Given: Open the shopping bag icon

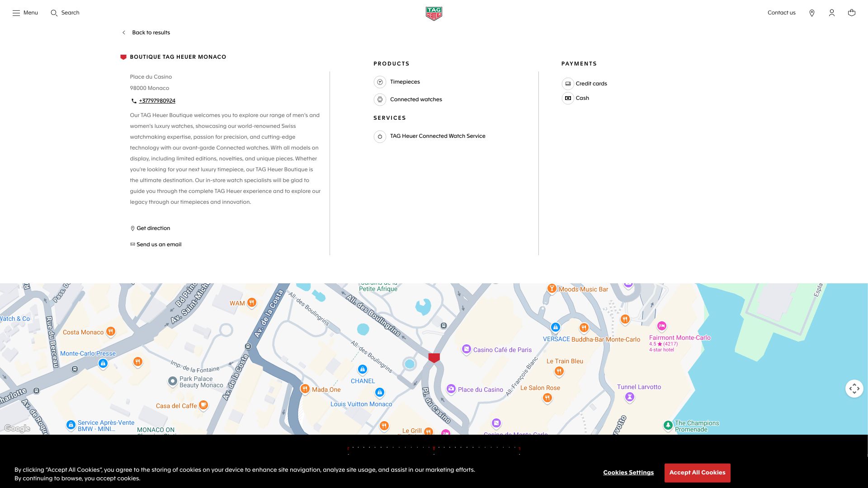Looking at the screenshot, I should [852, 13].
